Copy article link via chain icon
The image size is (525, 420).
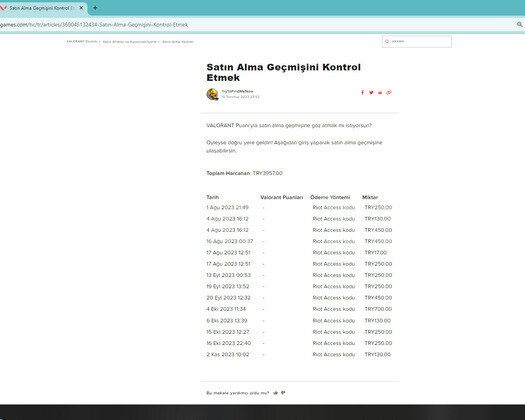pos(389,92)
